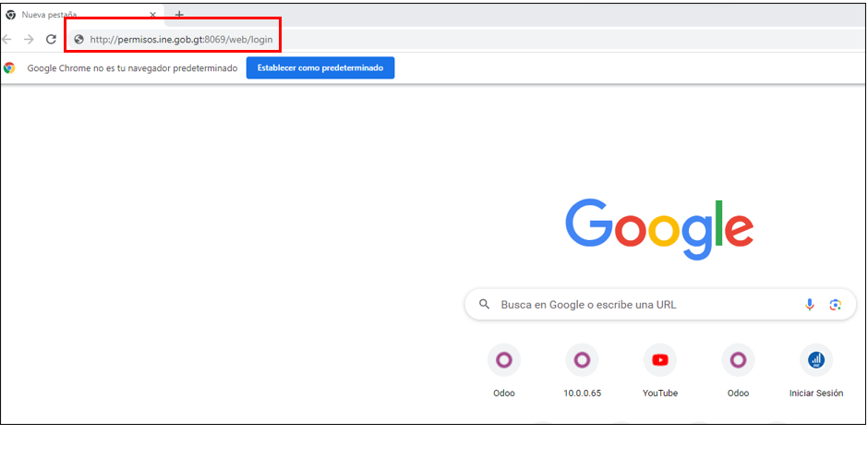
Task: Click the forward navigation arrow
Action: (x=29, y=40)
